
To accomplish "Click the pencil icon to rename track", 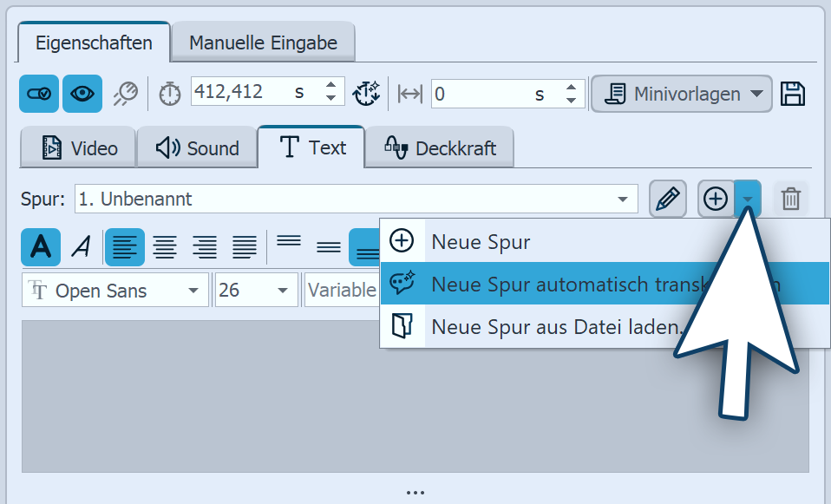I will click(667, 199).
